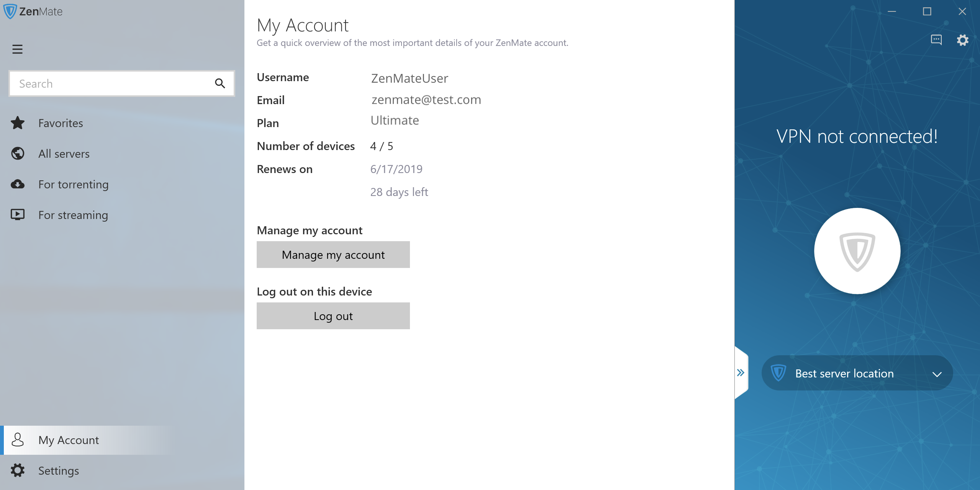Click the round shield connect button
Viewport: 980px width, 490px height.
[x=857, y=251]
